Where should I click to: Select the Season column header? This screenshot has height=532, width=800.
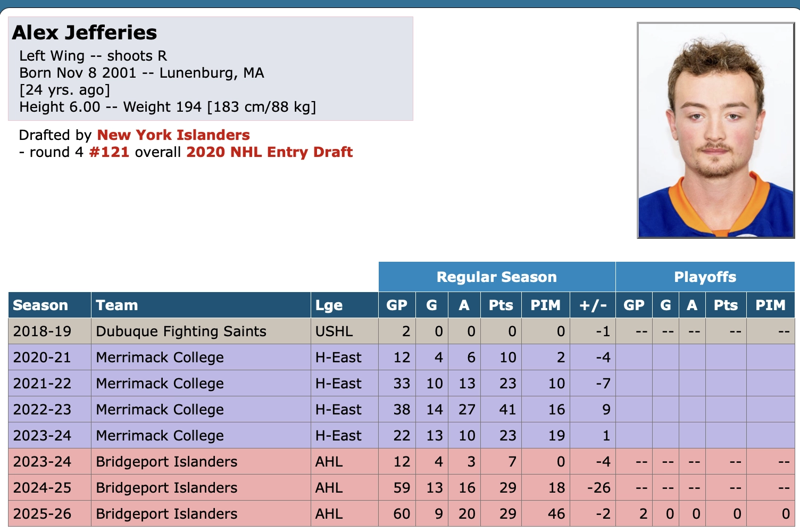tap(40, 305)
